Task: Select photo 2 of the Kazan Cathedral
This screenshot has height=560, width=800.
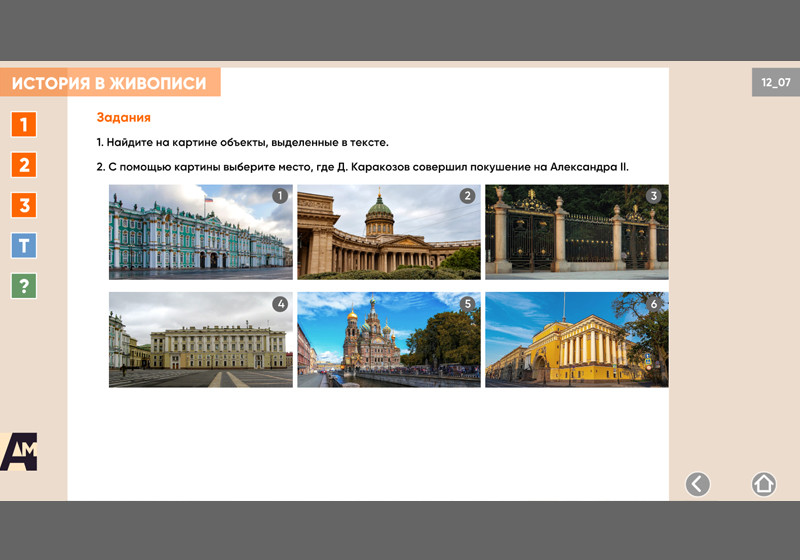Action: pos(388,232)
